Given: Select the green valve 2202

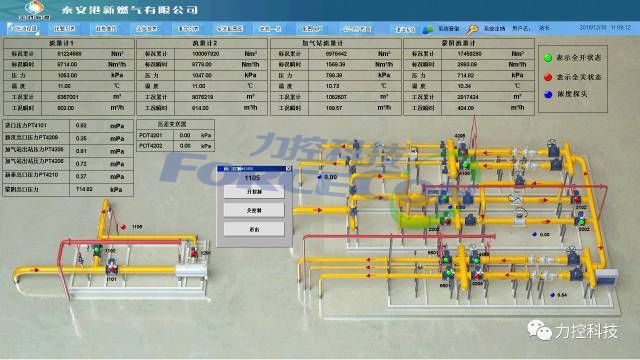Looking at the screenshot, I should click(581, 222).
